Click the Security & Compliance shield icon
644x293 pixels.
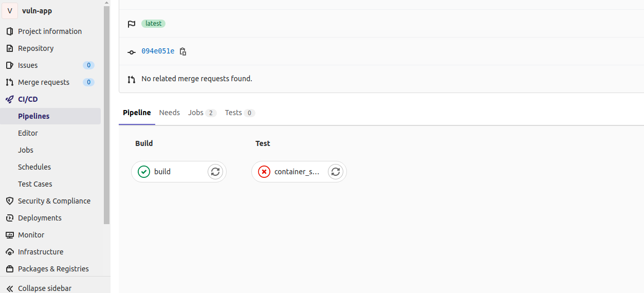pyautogui.click(x=9, y=201)
